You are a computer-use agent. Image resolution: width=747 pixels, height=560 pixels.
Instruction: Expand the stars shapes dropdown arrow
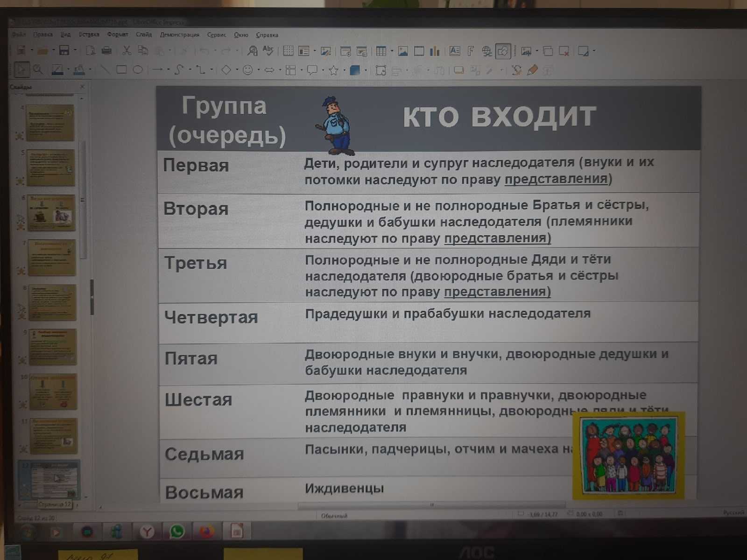pyautogui.click(x=344, y=70)
